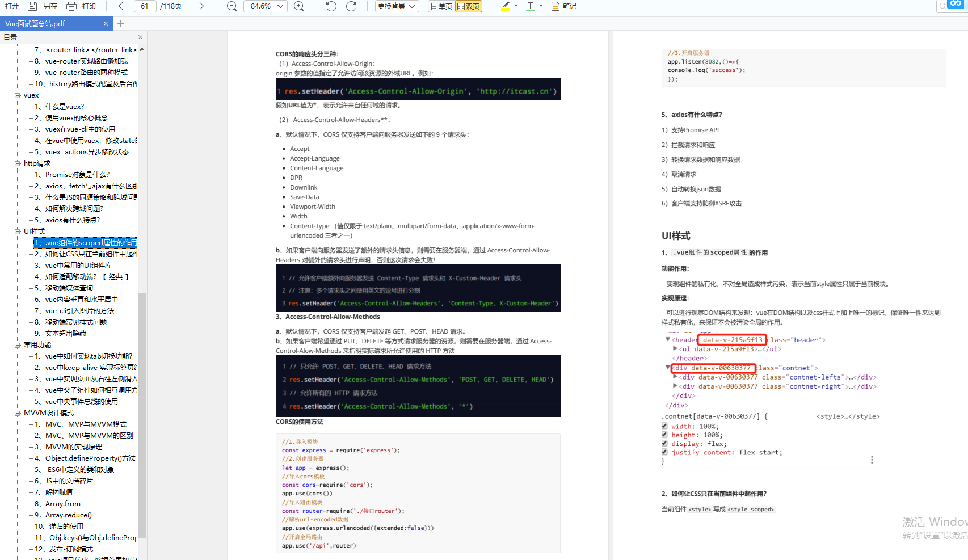Open outline entry 移动端媒体查询
This screenshot has height=560, width=968.
64,288
